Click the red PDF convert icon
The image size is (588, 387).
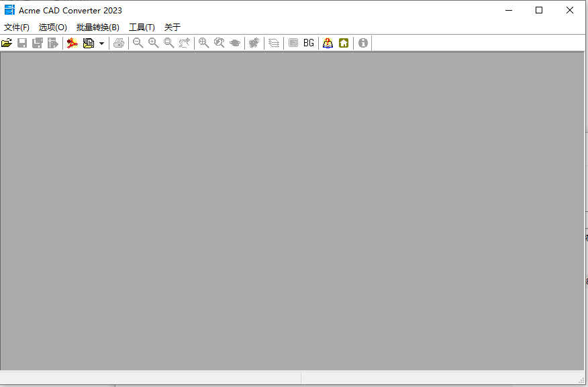click(72, 43)
